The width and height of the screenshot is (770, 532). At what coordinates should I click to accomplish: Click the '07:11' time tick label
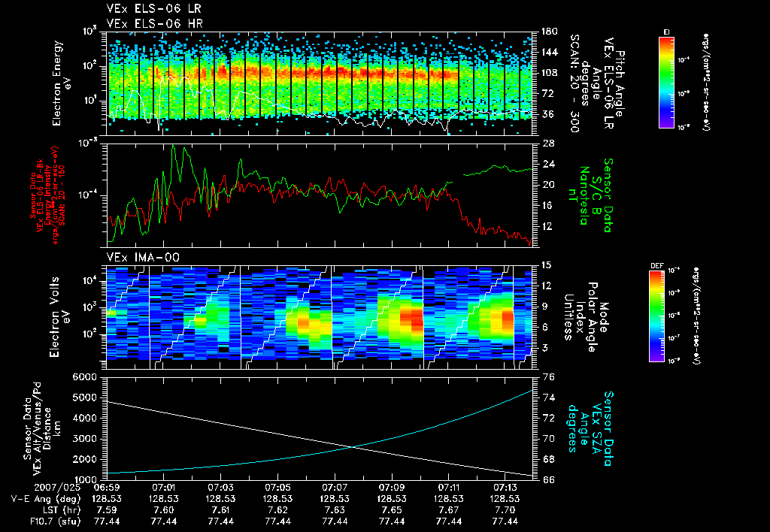[448, 488]
